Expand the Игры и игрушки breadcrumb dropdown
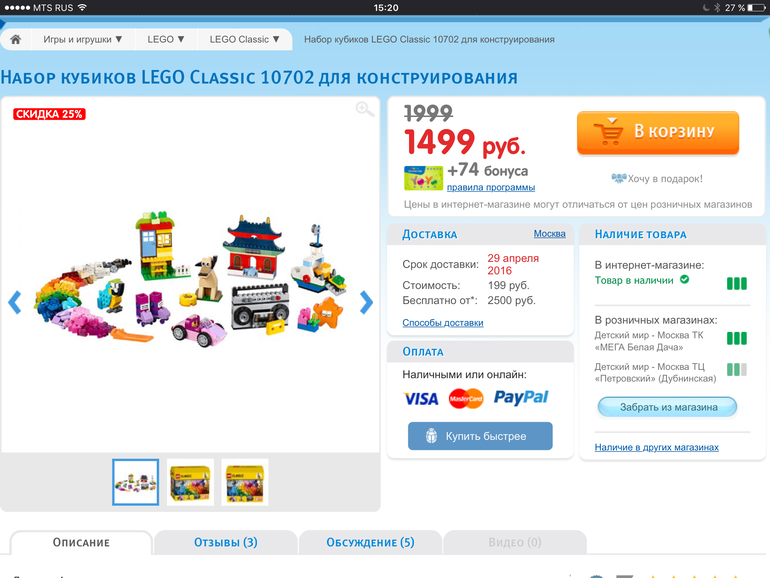The width and height of the screenshot is (770, 578). pyautogui.click(x=82, y=39)
